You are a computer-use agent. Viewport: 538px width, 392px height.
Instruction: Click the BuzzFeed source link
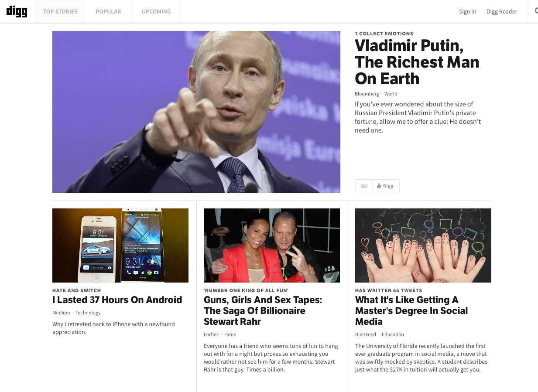(366, 334)
